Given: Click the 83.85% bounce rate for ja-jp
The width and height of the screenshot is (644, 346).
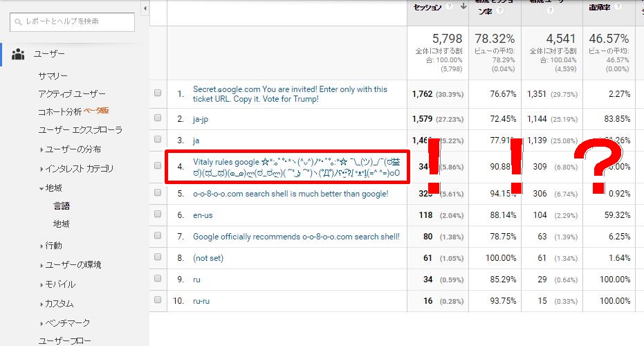Looking at the screenshot, I should tap(617, 119).
